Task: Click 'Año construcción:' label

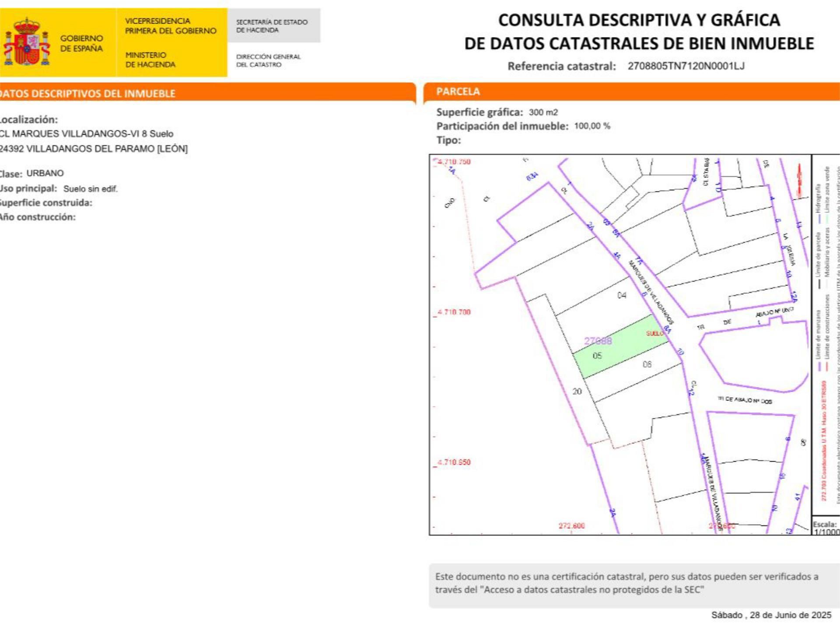Action: click(x=38, y=217)
